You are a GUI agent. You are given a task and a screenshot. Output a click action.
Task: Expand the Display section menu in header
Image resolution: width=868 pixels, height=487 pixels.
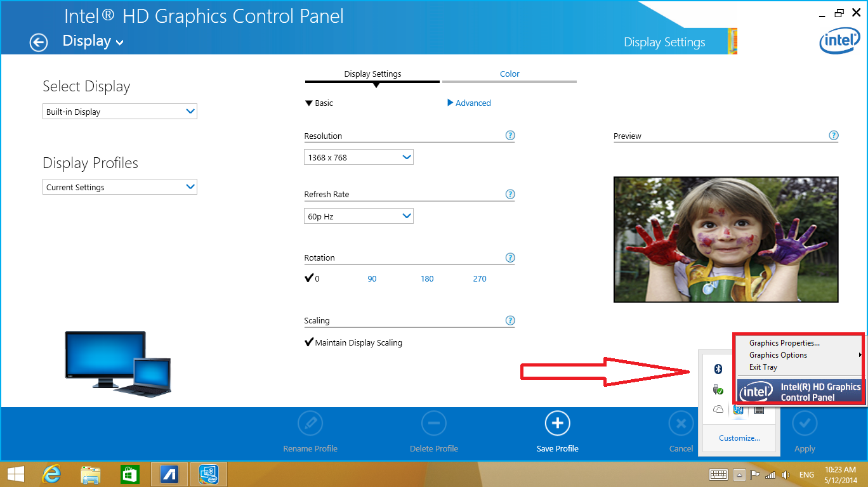tap(93, 41)
